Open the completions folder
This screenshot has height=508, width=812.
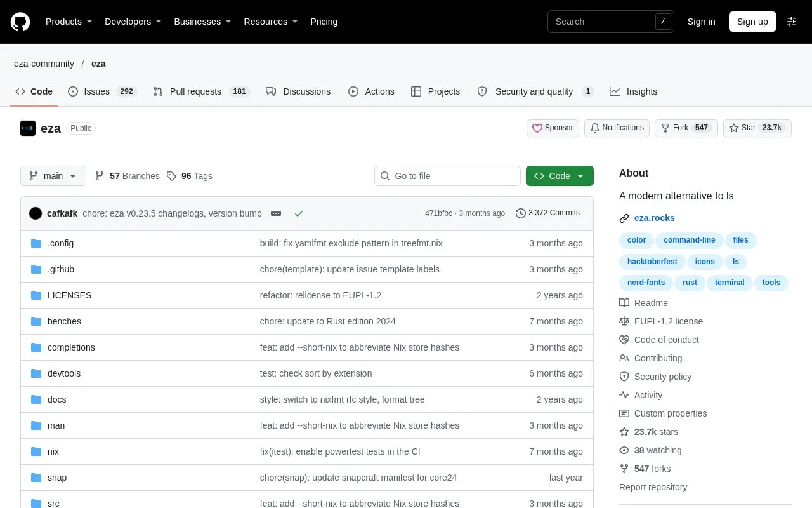click(x=71, y=347)
